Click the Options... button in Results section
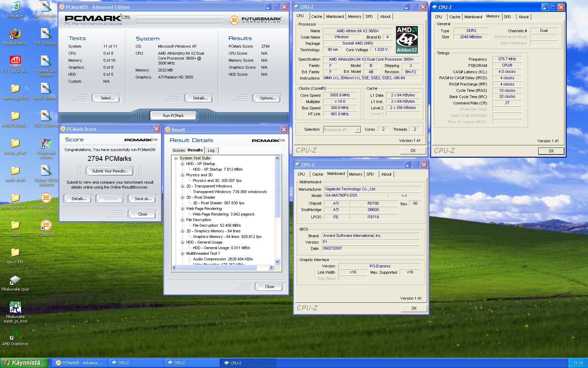This screenshot has width=588, height=368. coord(268,98)
